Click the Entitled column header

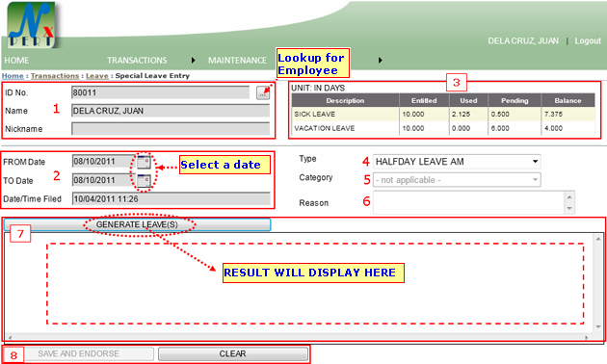click(x=424, y=100)
